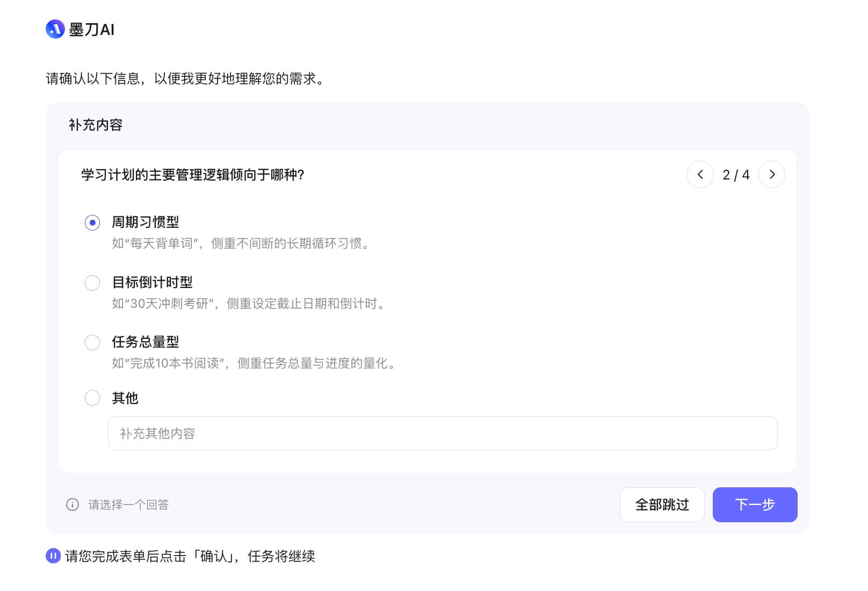Go to next question arrow
The image size is (868, 591).
772,175
